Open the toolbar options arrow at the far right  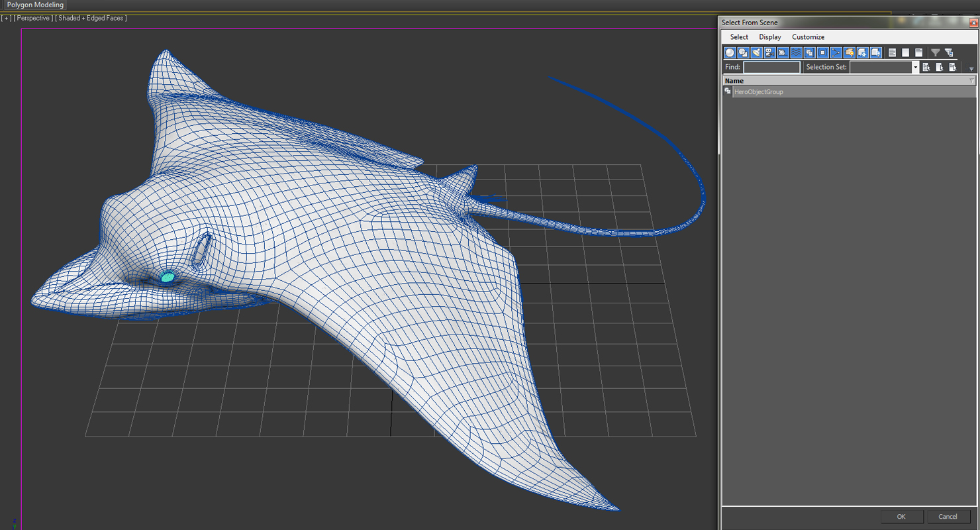coord(971,69)
